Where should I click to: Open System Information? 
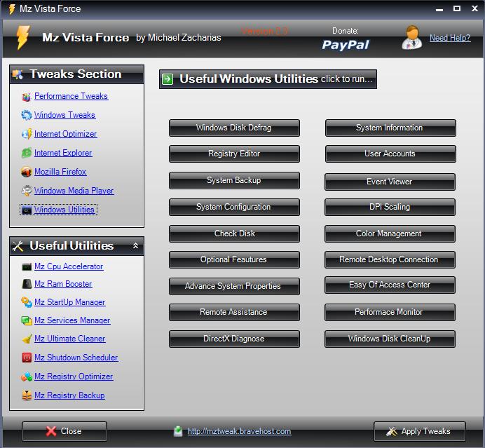click(x=390, y=128)
